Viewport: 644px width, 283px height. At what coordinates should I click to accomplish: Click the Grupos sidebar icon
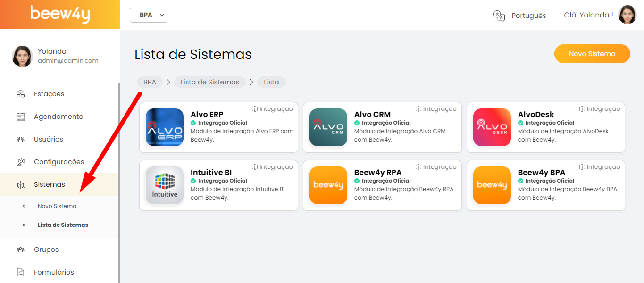[x=20, y=250]
